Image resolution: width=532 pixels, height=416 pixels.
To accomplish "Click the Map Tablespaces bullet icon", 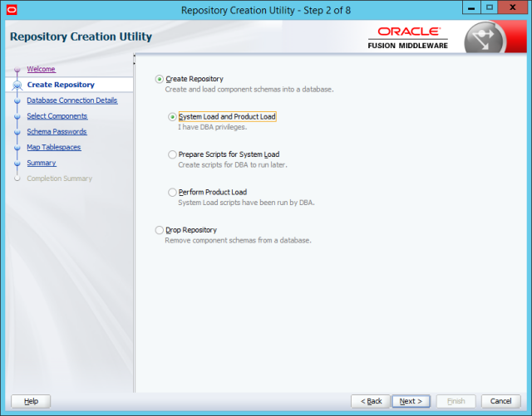I will 17,148.
